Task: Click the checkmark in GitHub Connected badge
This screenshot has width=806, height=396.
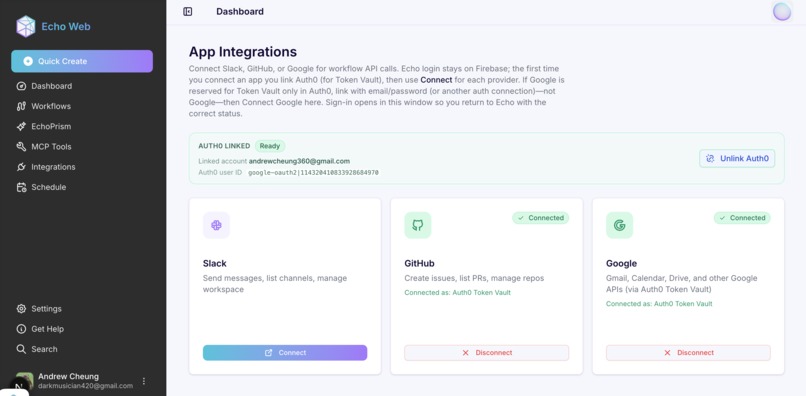Action: pyautogui.click(x=521, y=218)
